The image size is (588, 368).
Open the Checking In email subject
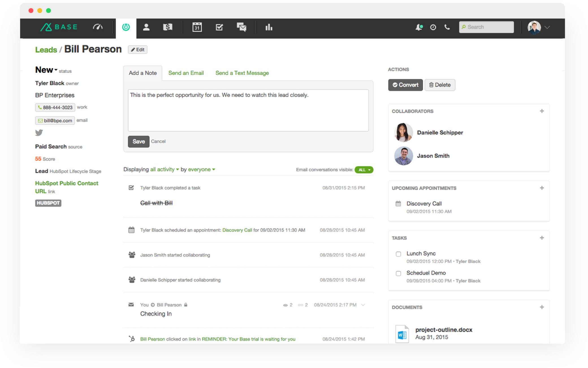tap(156, 314)
